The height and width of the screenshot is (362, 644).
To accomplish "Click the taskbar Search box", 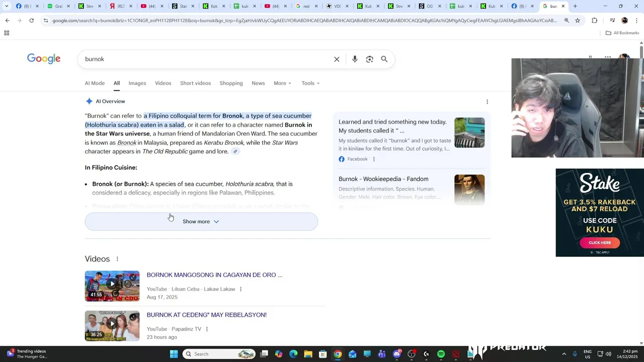I will 219,354.
